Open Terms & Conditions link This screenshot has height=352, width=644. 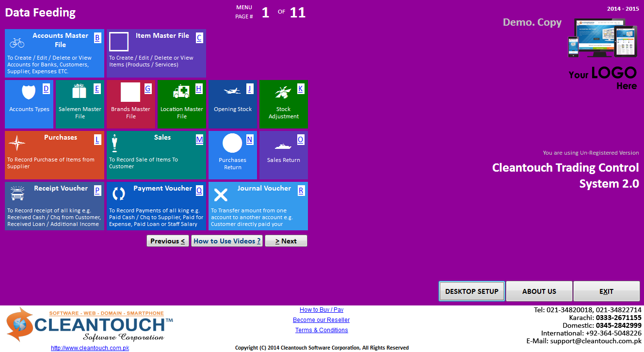coord(322,330)
